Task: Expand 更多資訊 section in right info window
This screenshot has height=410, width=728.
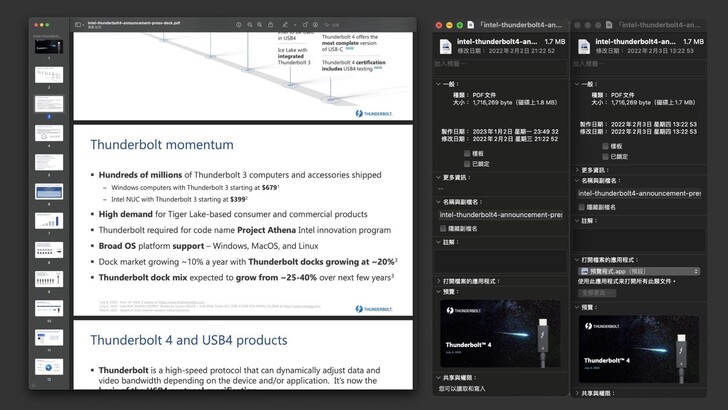Action: pos(576,169)
